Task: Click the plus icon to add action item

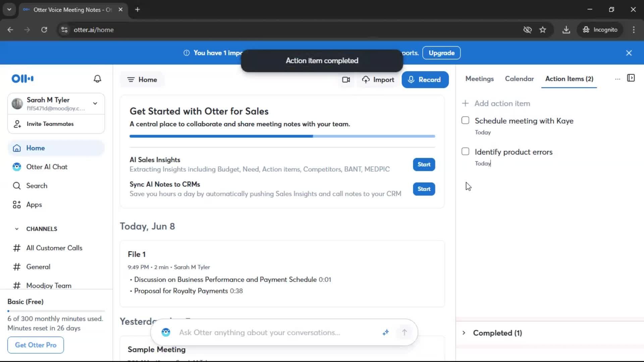Action: 465,103
